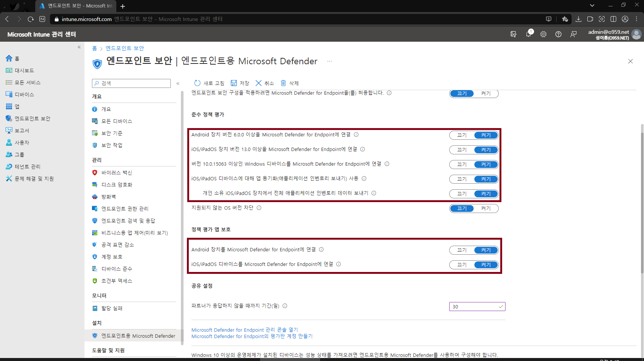Open 모든 서비스 in left navigation

(23, 83)
